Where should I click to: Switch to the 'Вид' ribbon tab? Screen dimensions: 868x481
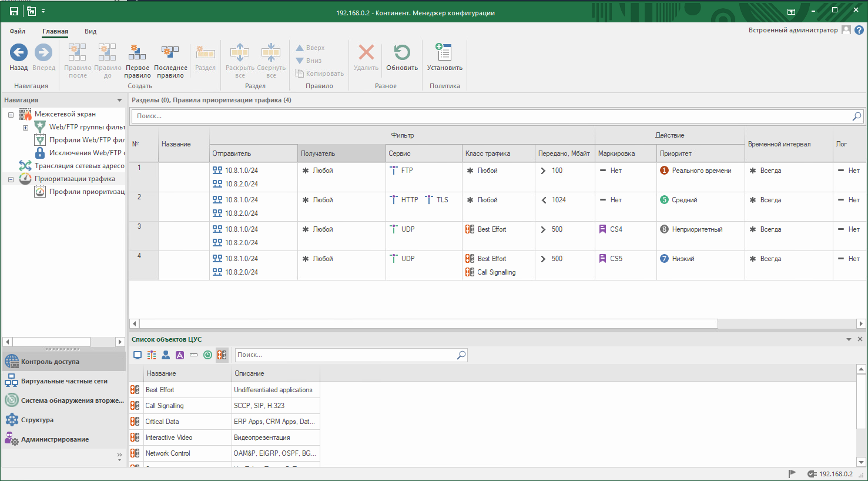pyautogui.click(x=91, y=31)
